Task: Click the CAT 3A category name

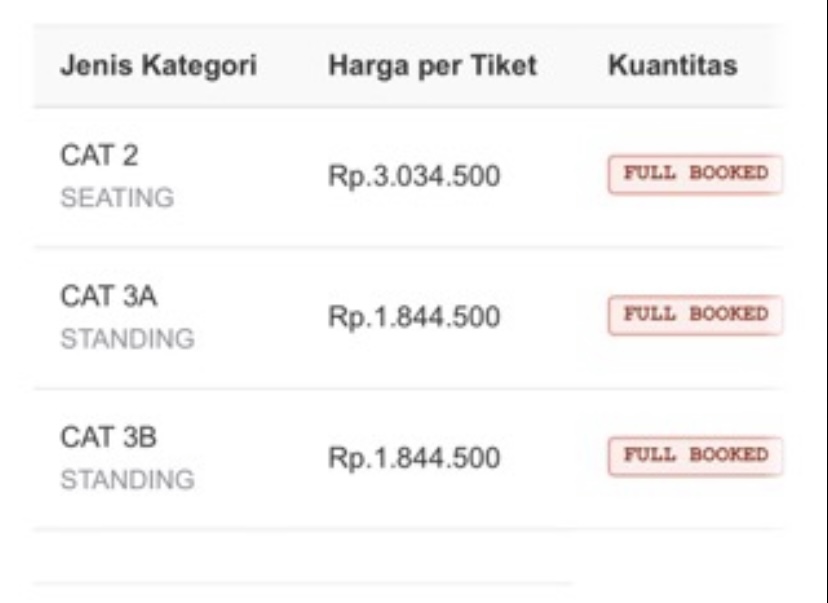Action: click(109, 298)
